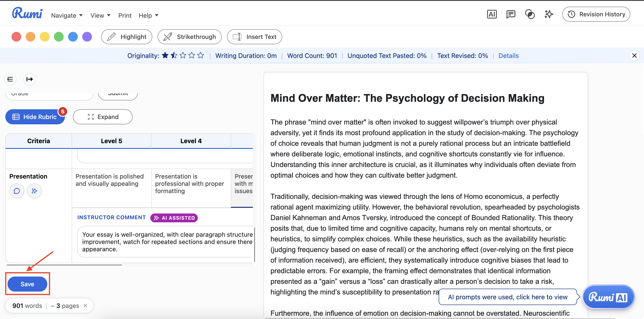Toggle the Highlight tool

click(x=126, y=37)
